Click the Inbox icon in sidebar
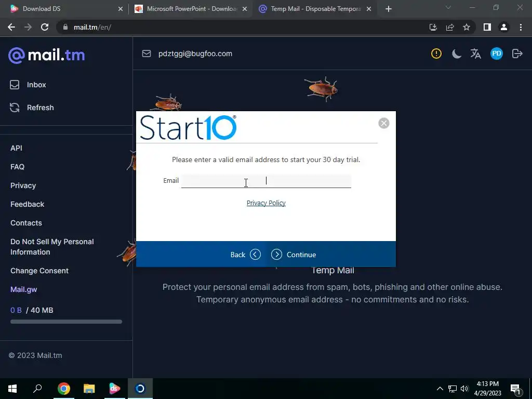532x399 pixels. click(x=15, y=85)
